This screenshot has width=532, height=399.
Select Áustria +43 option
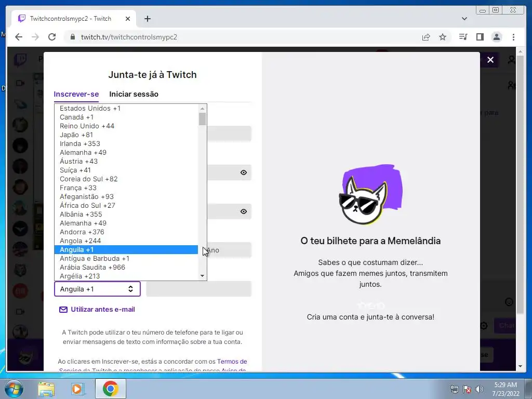[x=126, y=162]
